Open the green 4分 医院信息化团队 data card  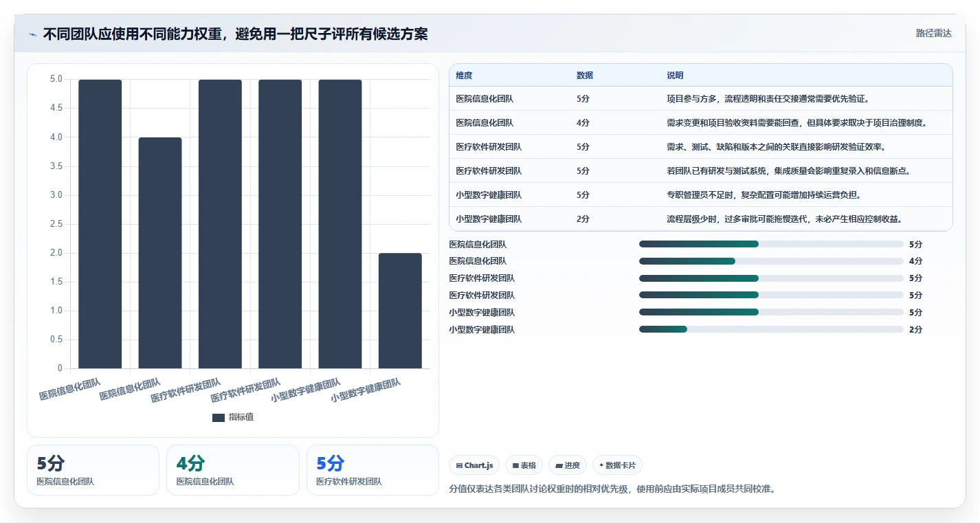233,470
